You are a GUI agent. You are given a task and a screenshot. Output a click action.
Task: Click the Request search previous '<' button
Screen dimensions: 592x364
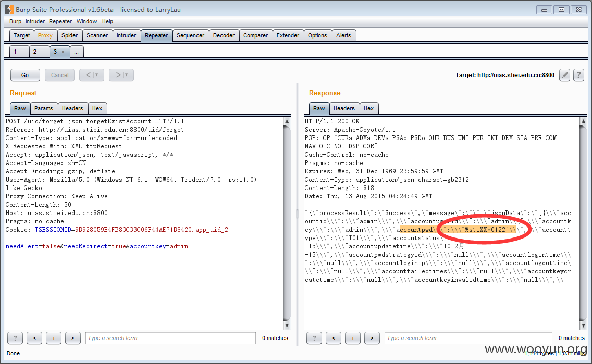click(x=34, y=338)
